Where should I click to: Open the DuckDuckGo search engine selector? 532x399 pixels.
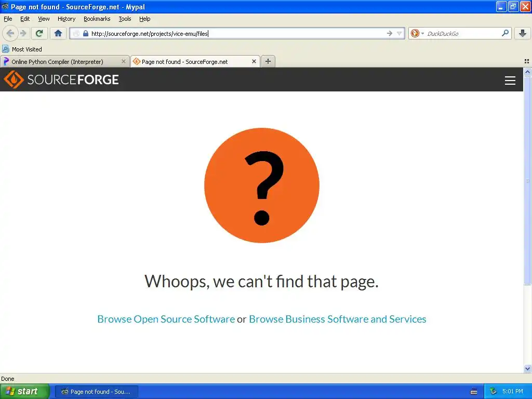[417, 33]
